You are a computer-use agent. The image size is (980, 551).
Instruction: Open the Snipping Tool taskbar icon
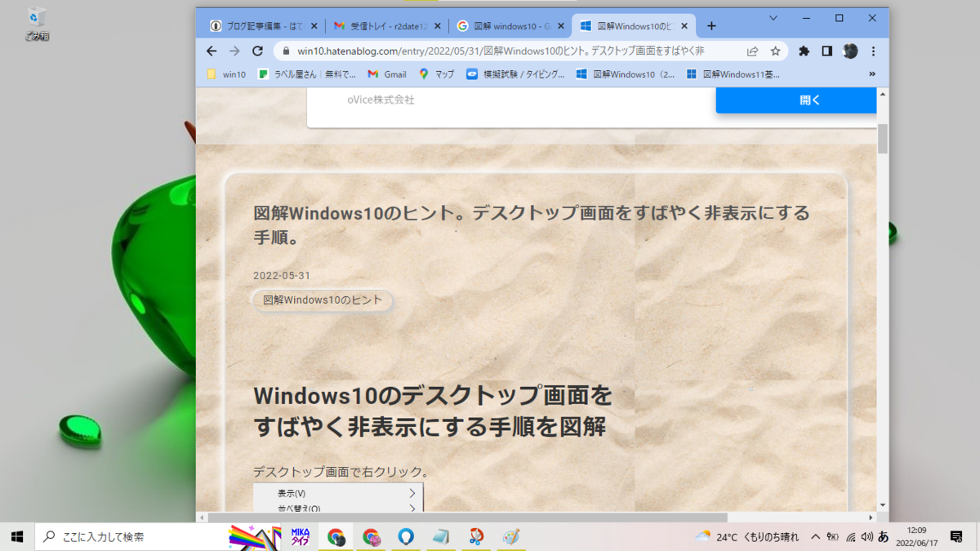(476, 536)
